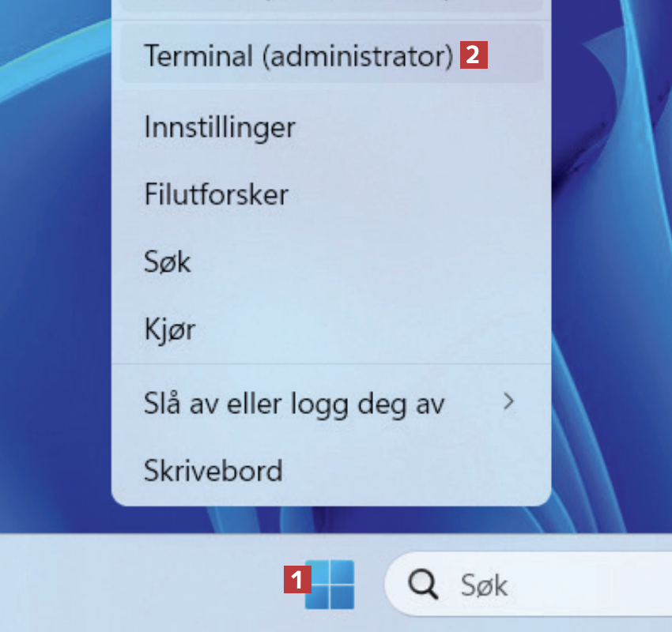Select Skrivebord at the menu bottom

[213, 471]
